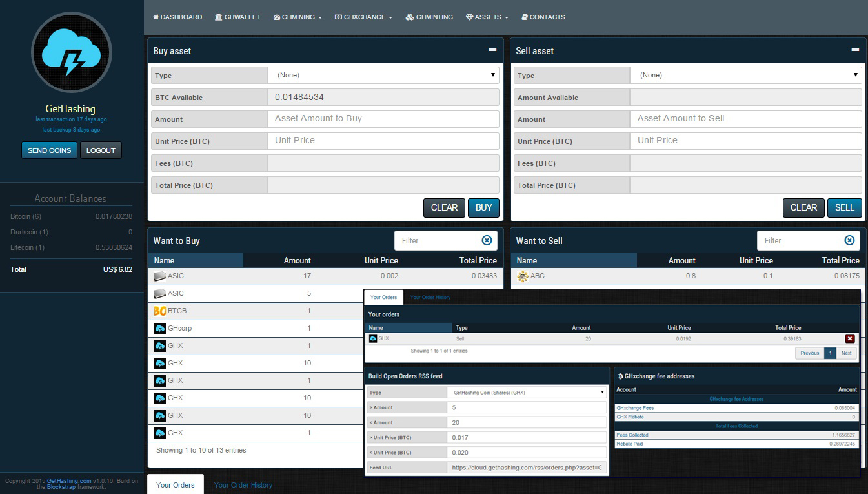The height and width of the screenshot is (494, 868).
Task: Edit the < Amount field showing 20
Action: (x=527, y=422)
